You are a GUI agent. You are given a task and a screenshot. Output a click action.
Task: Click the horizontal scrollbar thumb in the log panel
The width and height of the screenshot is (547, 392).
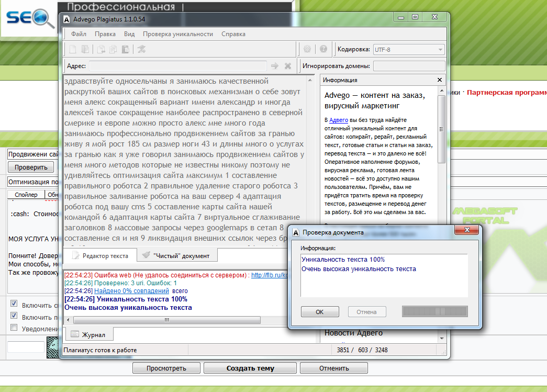(167, 320)
